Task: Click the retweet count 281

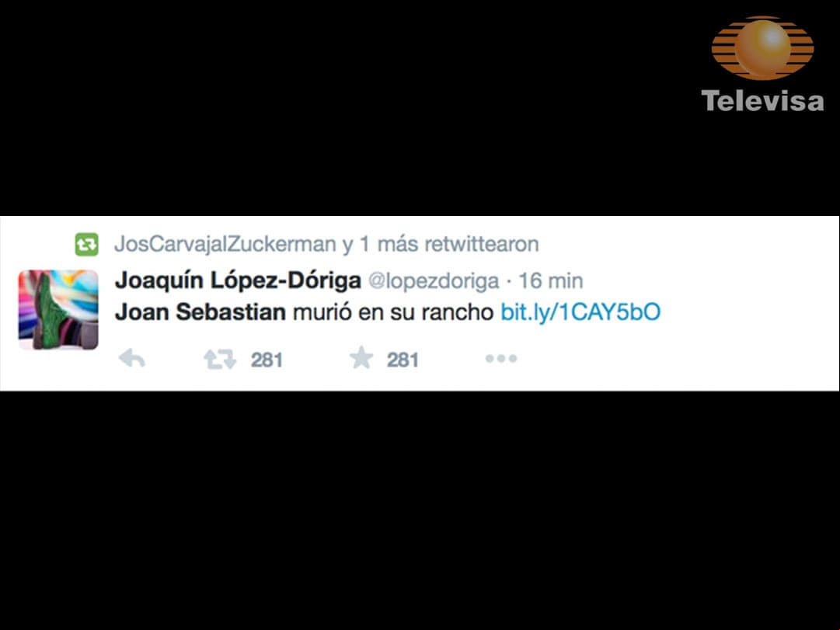Action: click(267, 360)
